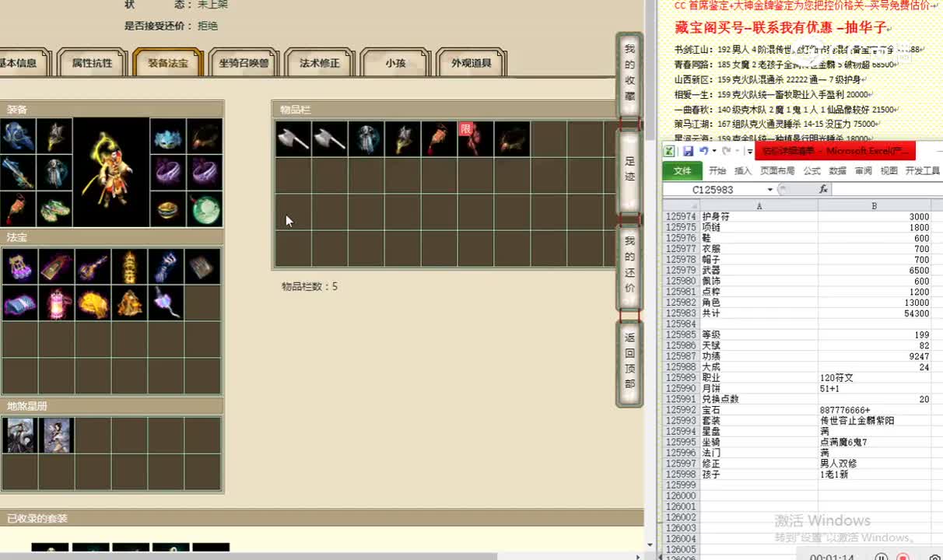Open the Excel 页面布局 ribbon tab
The image size is (943, 560).
coord(777,171)
